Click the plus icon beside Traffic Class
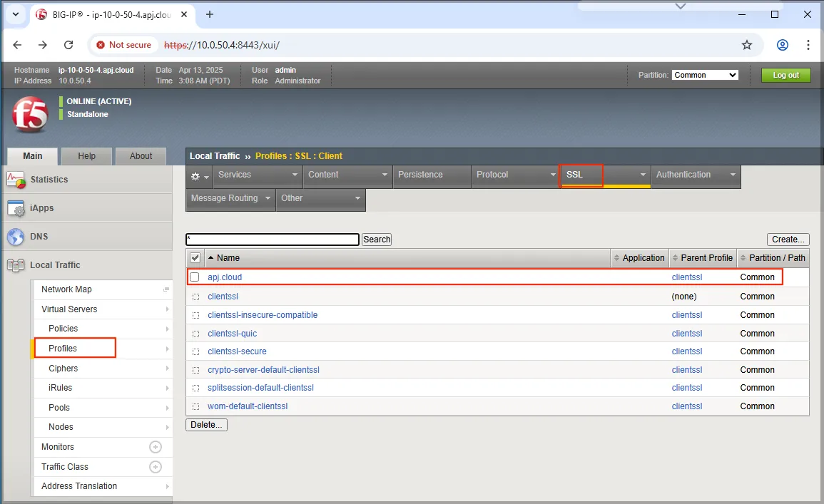Screen dimensions: 824x504 (155, 467)
